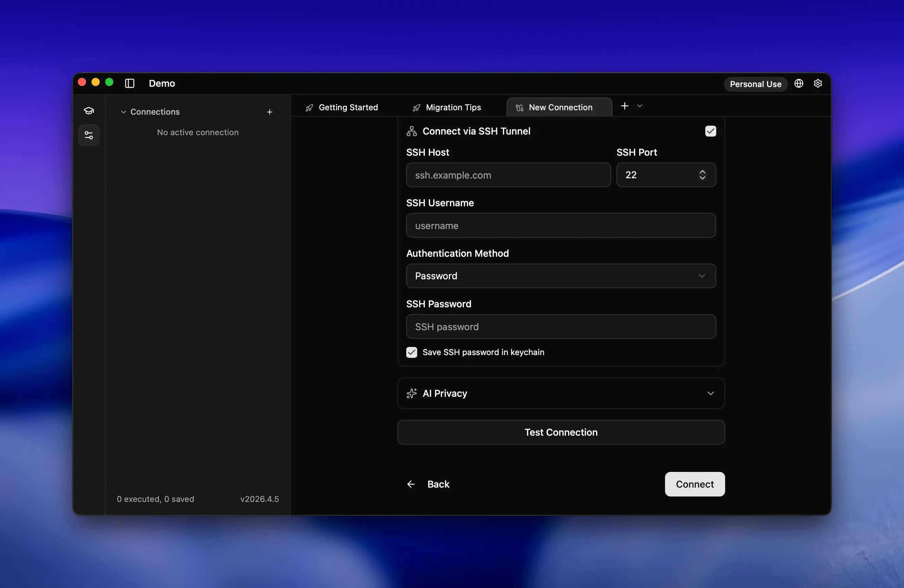Open the globe language icon

(x=799, y=84)
